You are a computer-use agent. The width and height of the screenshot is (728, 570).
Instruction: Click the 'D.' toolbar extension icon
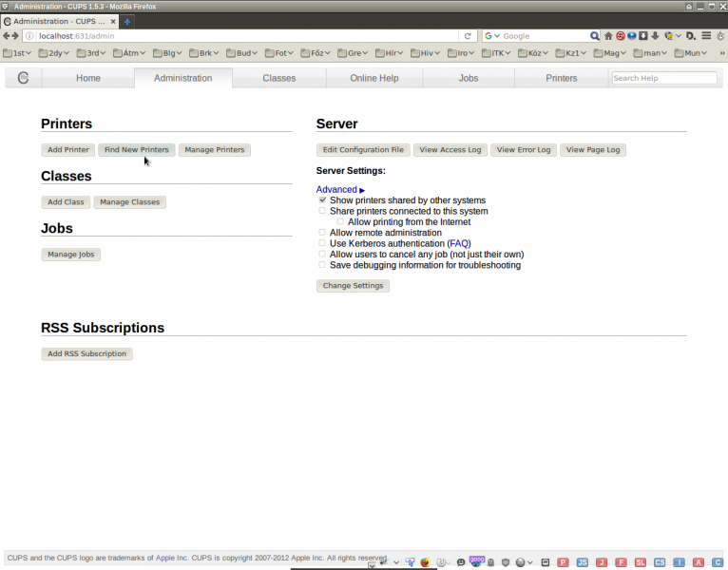691,36
